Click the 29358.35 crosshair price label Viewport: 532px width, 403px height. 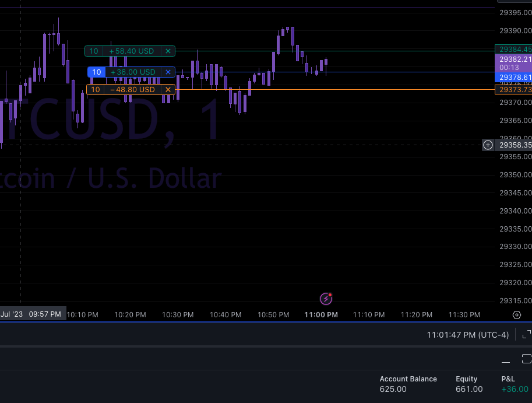click(x=514, y=145)
